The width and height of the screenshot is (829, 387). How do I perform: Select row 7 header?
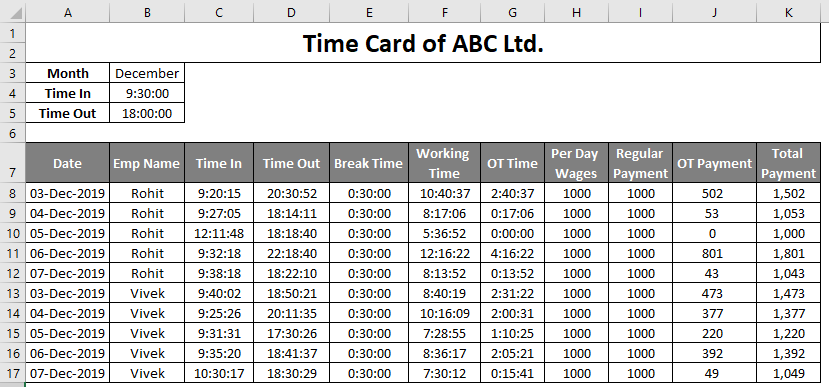[13, 163]
